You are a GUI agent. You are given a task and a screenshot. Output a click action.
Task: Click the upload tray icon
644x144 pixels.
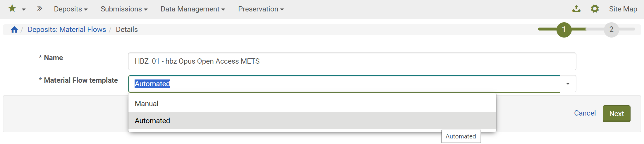(x=576, y=9)
